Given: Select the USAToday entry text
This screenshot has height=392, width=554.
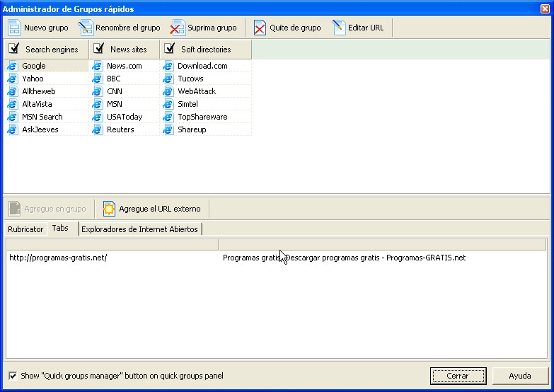Looking at the screenshot, I should point(125,117).
